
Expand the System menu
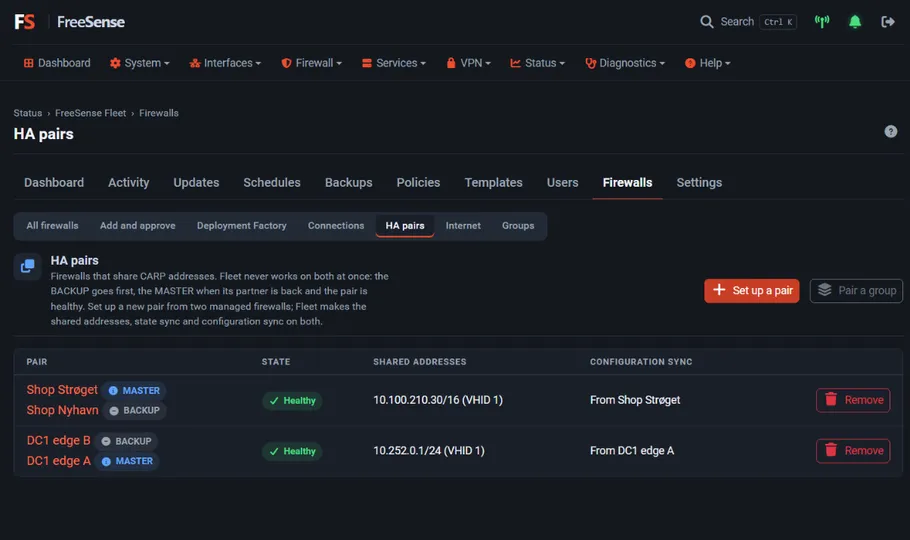click(139, 63)
